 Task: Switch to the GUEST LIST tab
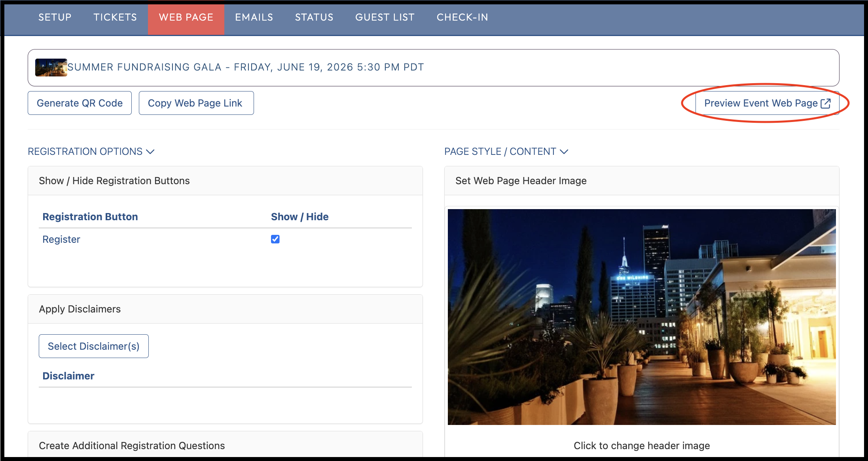point(385,17)
